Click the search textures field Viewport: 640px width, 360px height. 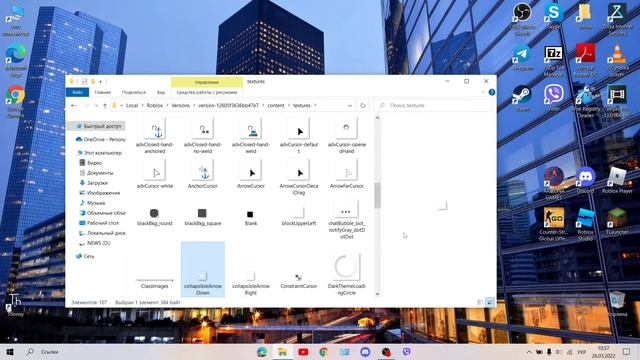coord(433,105)
